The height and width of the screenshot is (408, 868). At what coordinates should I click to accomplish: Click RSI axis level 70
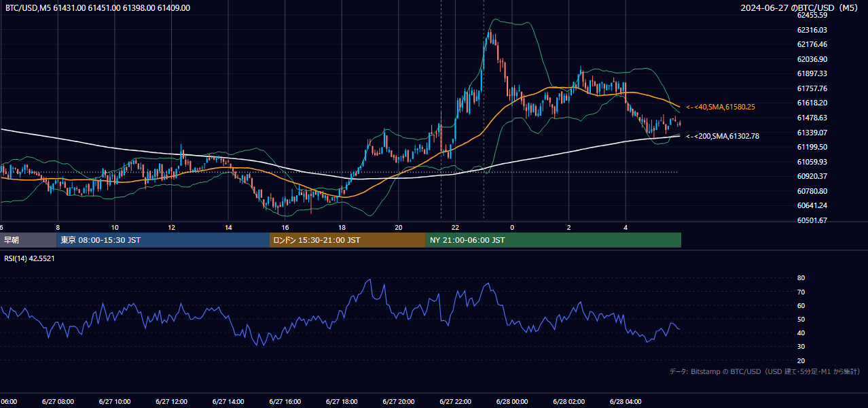click(801, 292)
